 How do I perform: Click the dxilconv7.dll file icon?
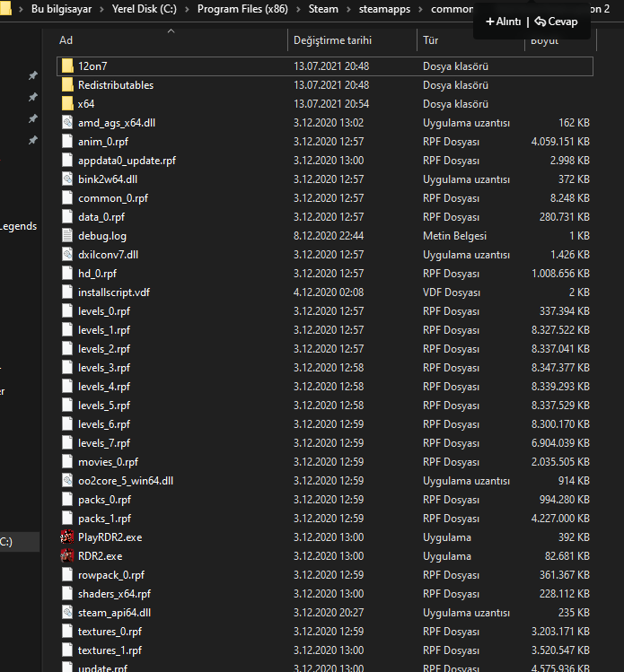pyautogui.click(x=67, y=255)
